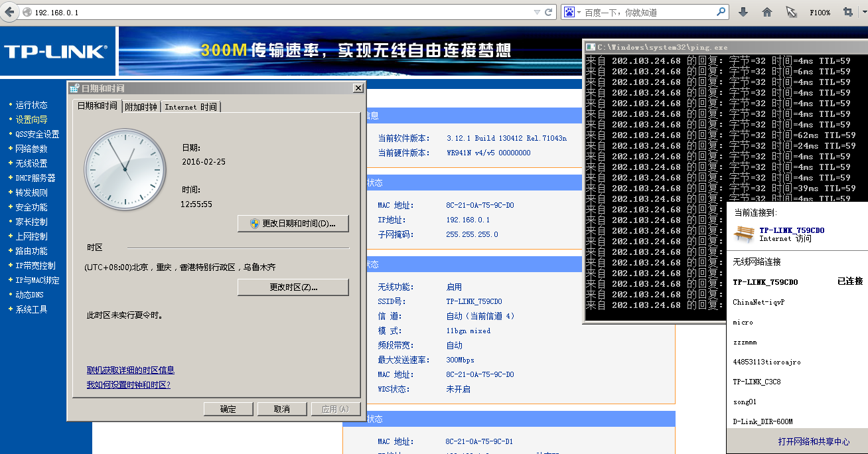This screenshot has width=868, height=454.
Task: Open 动态DNS in router sidebar
Action: [30, 295]
